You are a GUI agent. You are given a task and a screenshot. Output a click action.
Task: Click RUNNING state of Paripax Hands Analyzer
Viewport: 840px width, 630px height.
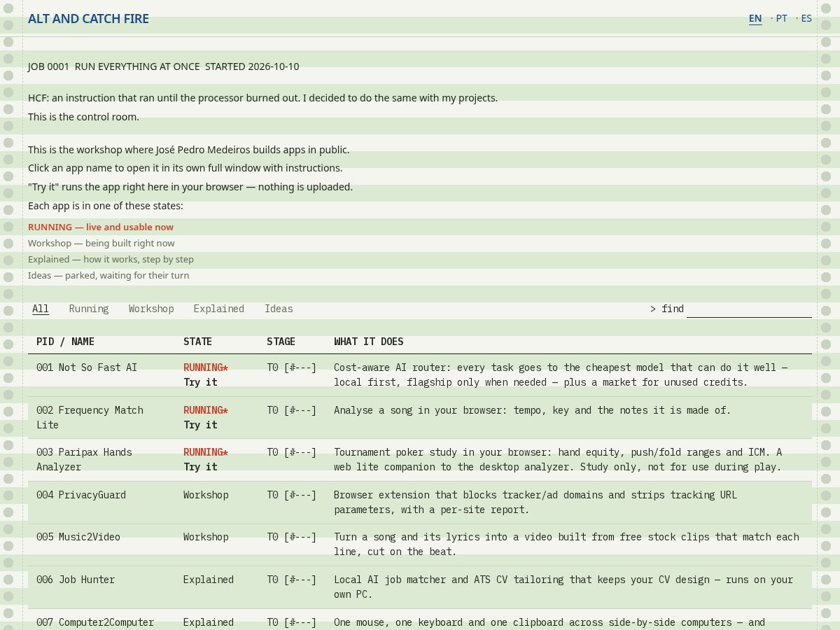tap(206, 452)
